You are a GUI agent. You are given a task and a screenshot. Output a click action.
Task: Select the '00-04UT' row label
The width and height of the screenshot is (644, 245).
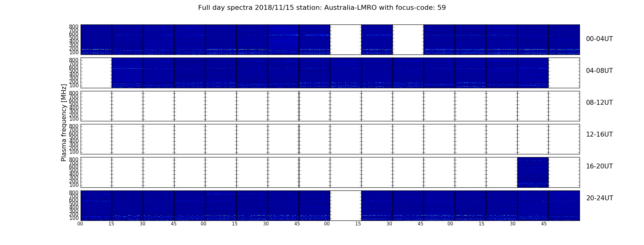pyautogui.click(x=599, y=39)
